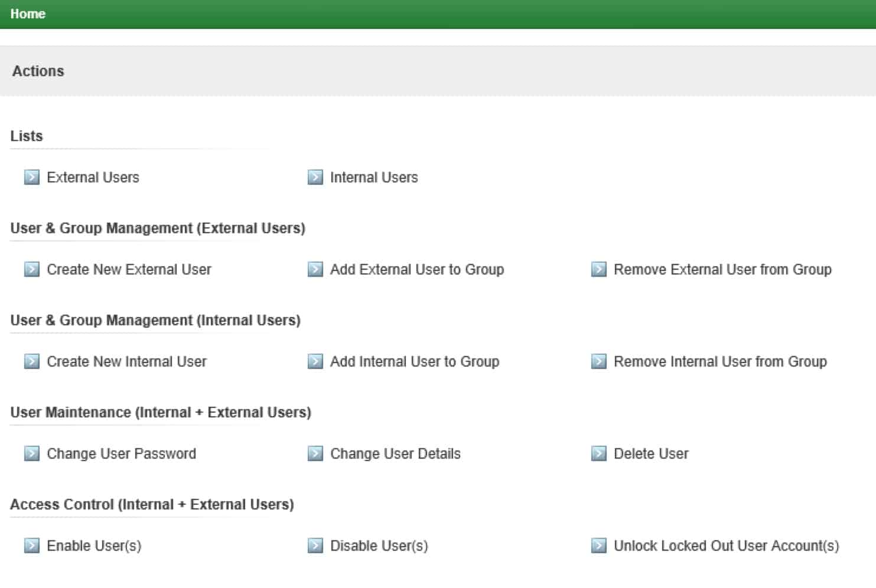Click arrow icon next to Add Internal User to Group

(315, 361)
